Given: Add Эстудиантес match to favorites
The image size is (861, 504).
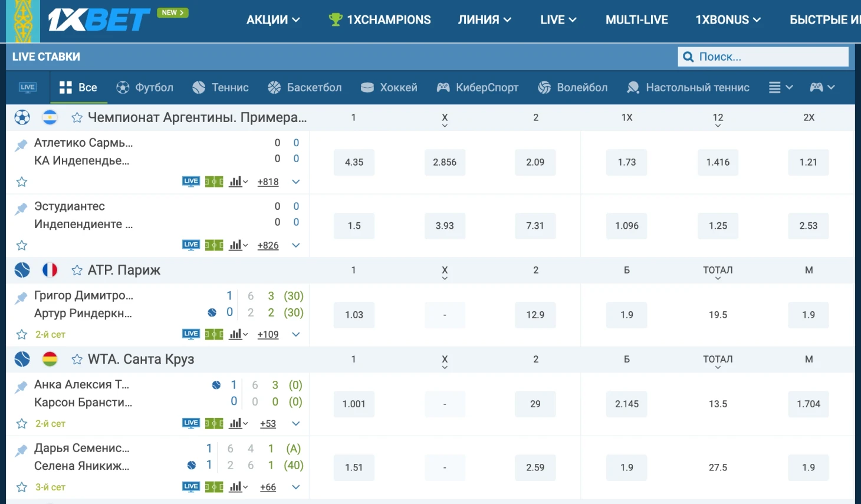Looking at the screenshot, I should (22, 245).
